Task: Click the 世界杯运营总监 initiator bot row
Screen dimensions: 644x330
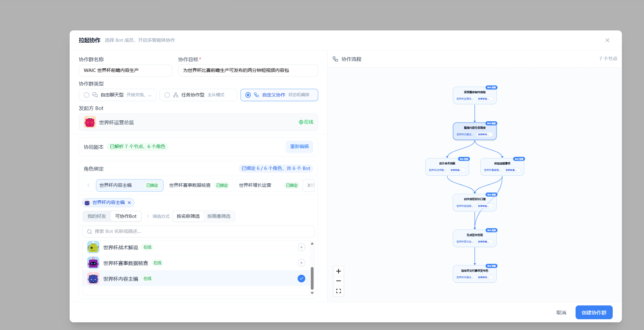Action: (199, 122)
